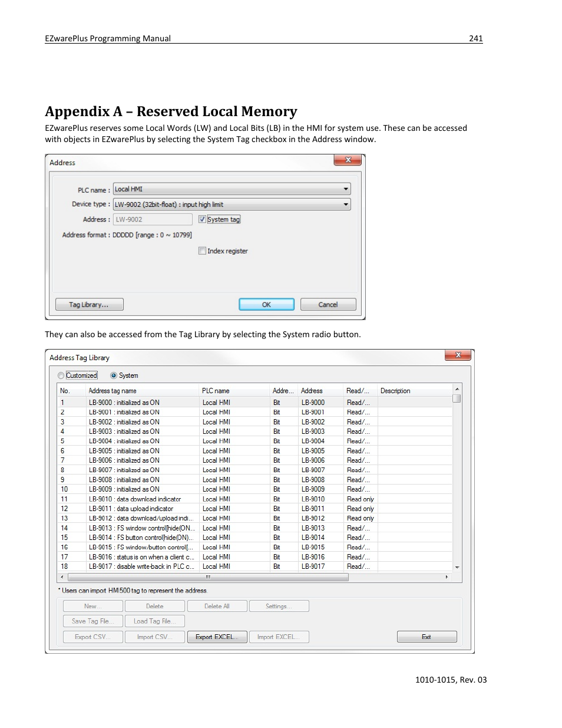The height and width of the screenshot is (728, 562).
Task: Click Read only cell in row 11
Action: 361,499
